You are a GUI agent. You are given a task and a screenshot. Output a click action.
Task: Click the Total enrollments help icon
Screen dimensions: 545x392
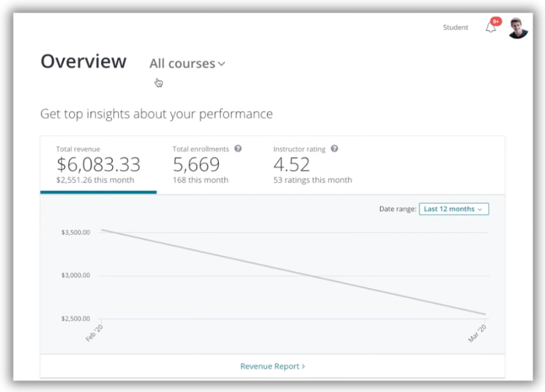[x=237, y=148]
